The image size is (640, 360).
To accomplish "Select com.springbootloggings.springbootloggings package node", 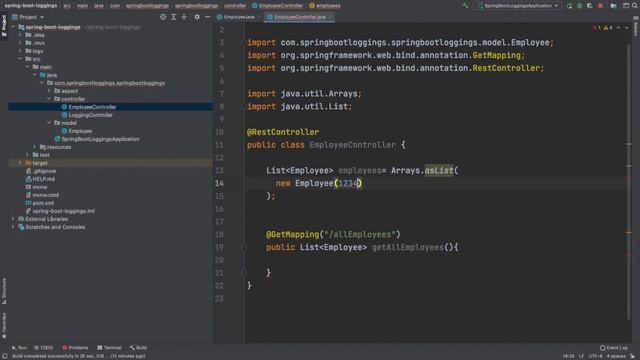I will pos(109,83).
